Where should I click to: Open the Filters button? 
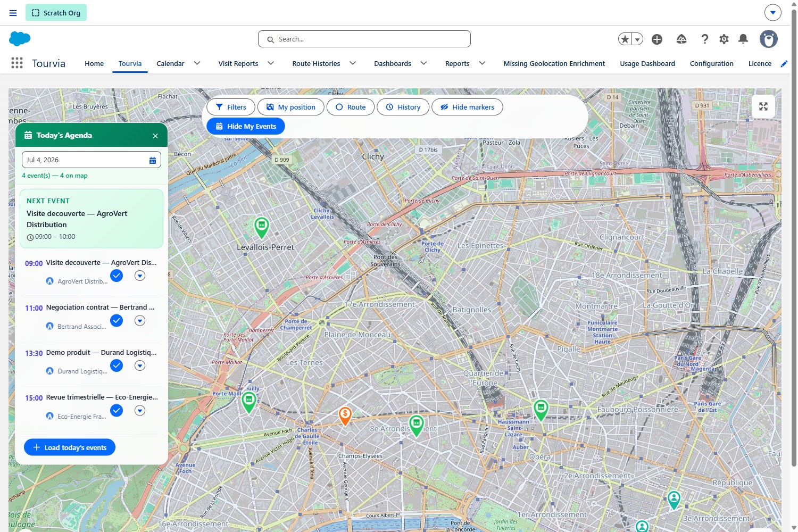231,107
